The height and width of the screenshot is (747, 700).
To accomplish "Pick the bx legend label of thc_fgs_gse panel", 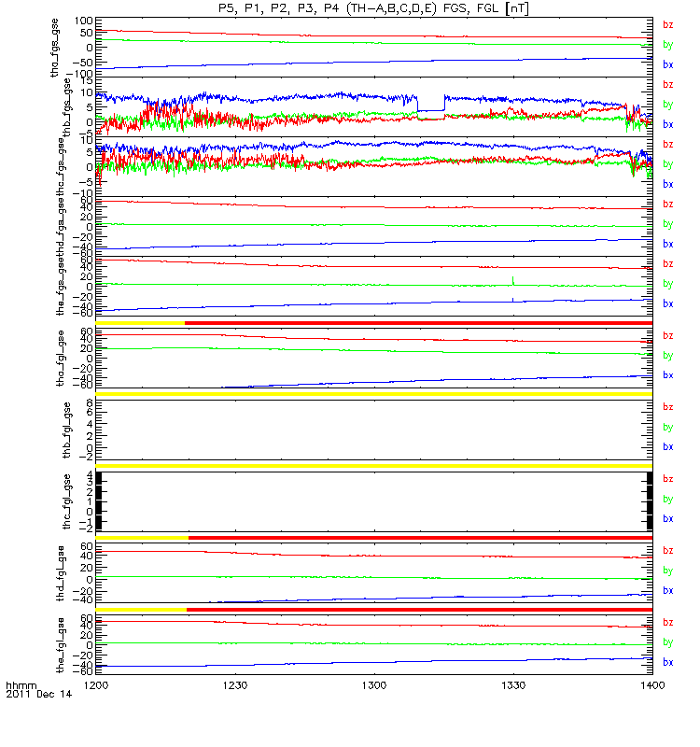I will pos(668,184).
